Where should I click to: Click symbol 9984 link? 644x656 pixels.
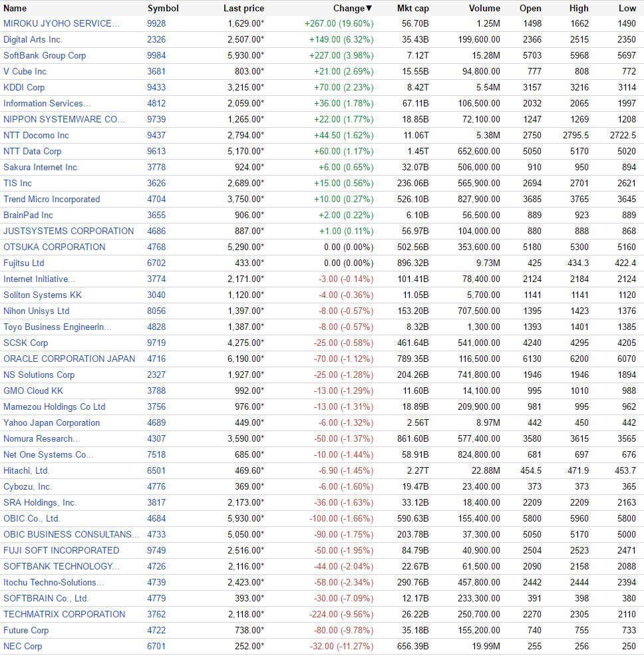(156, 56)
